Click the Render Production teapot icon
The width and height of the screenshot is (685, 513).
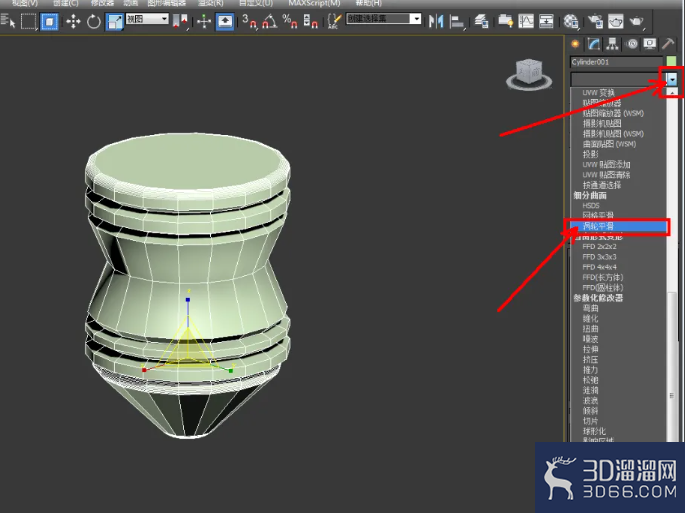[x=637, y=21]
